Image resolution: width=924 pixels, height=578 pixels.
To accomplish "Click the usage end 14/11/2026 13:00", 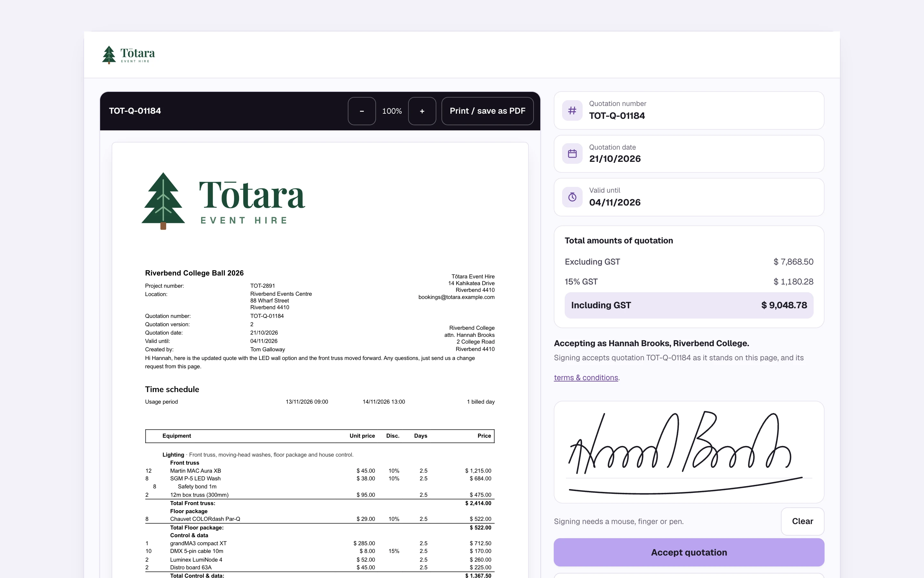I will point(383,402).
